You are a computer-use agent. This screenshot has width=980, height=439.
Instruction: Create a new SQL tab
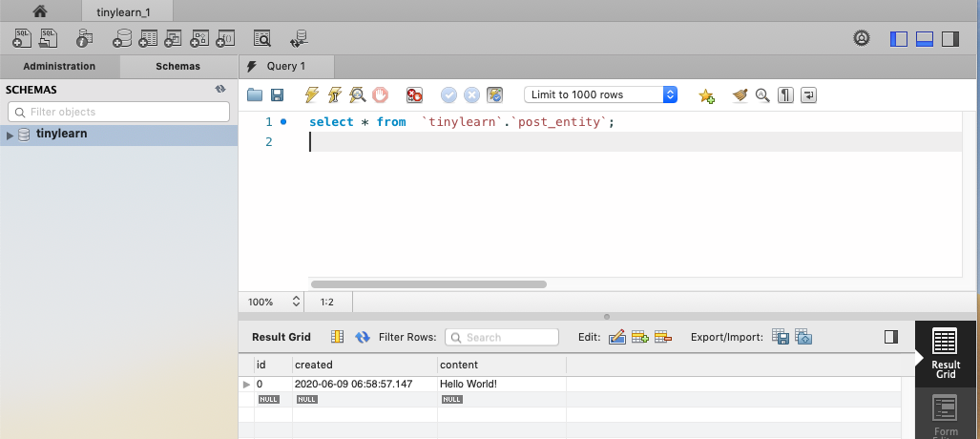click(22, 39)
